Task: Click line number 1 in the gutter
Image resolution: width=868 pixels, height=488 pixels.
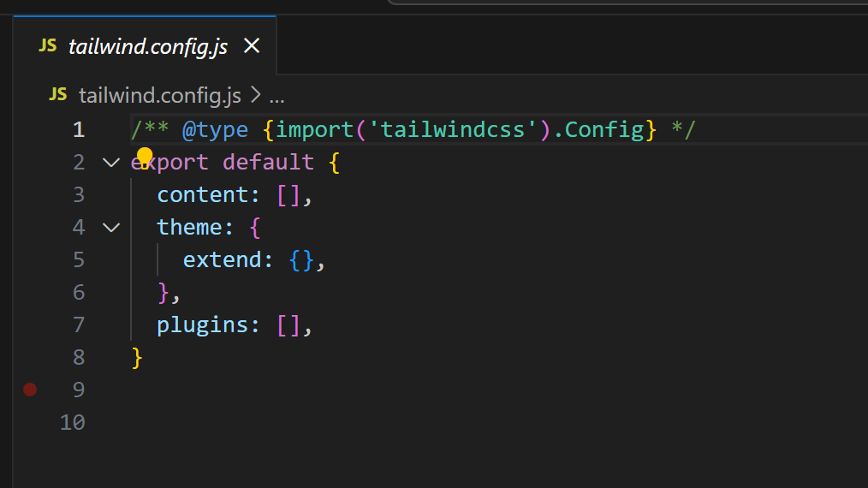Action: (x=79, y=130)
